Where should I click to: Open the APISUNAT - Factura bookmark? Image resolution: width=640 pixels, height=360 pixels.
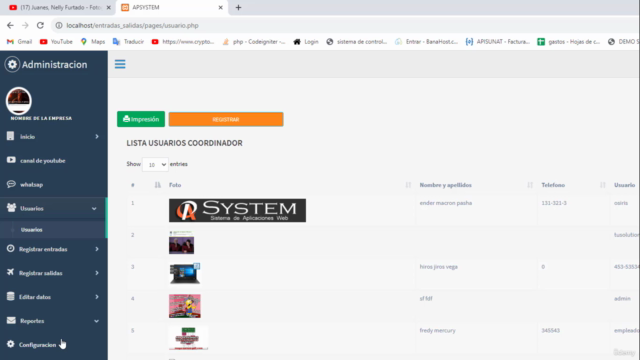(x=498, y=42)
